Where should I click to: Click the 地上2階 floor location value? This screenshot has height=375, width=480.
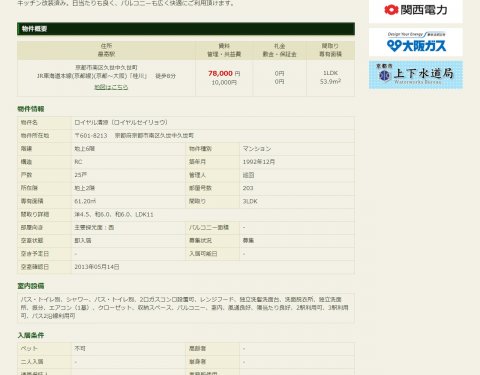click(84, 188)
